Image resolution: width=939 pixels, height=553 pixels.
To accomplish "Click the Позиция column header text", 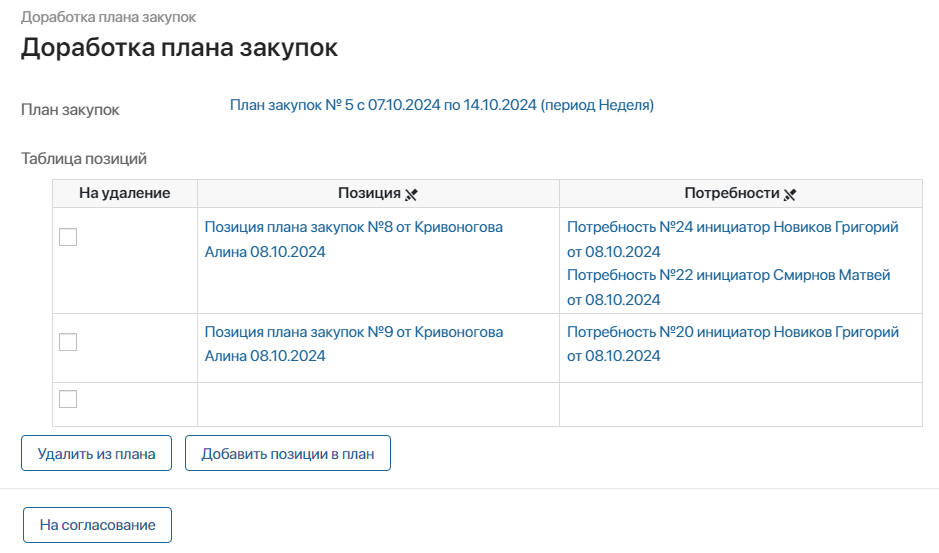I will 369,193.
